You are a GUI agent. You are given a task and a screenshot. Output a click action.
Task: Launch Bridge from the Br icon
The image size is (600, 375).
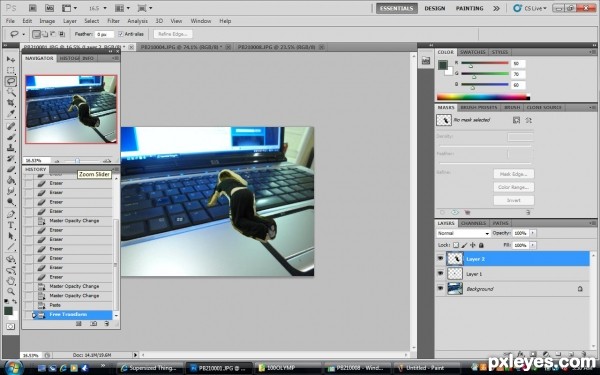(33, 8)
